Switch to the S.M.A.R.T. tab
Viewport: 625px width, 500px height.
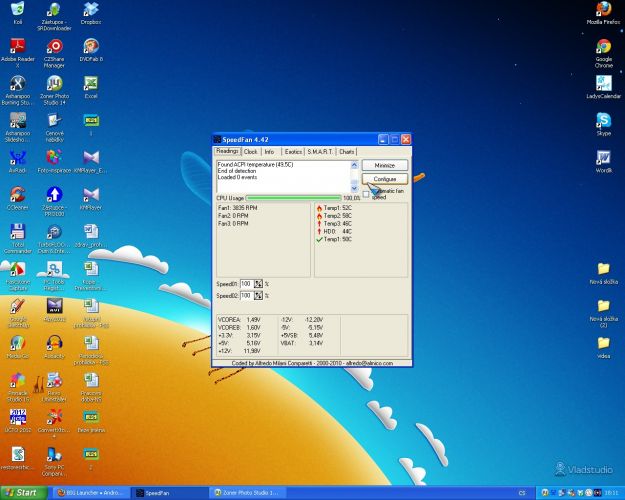(x=320, y=152)
